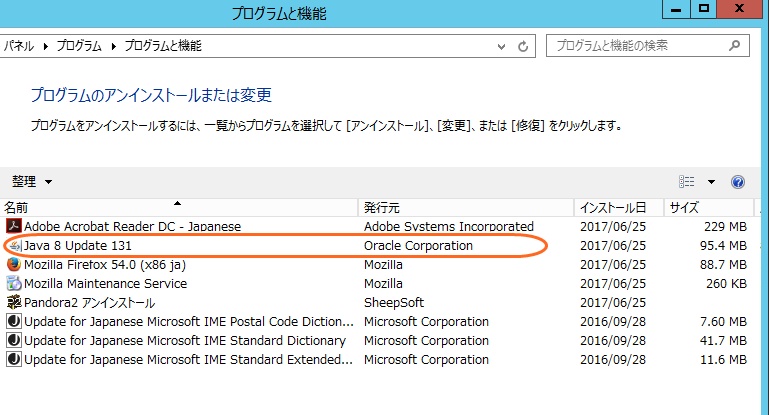Click the IME Standard Dictionary update icon
This screenshot has height=415, width=769.
click(x=14, y=340)
